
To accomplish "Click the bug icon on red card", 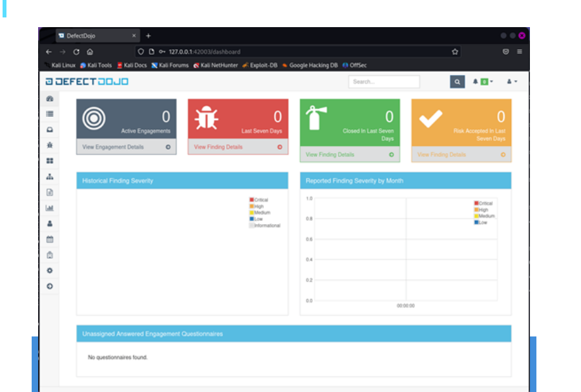I will [206, 118].
